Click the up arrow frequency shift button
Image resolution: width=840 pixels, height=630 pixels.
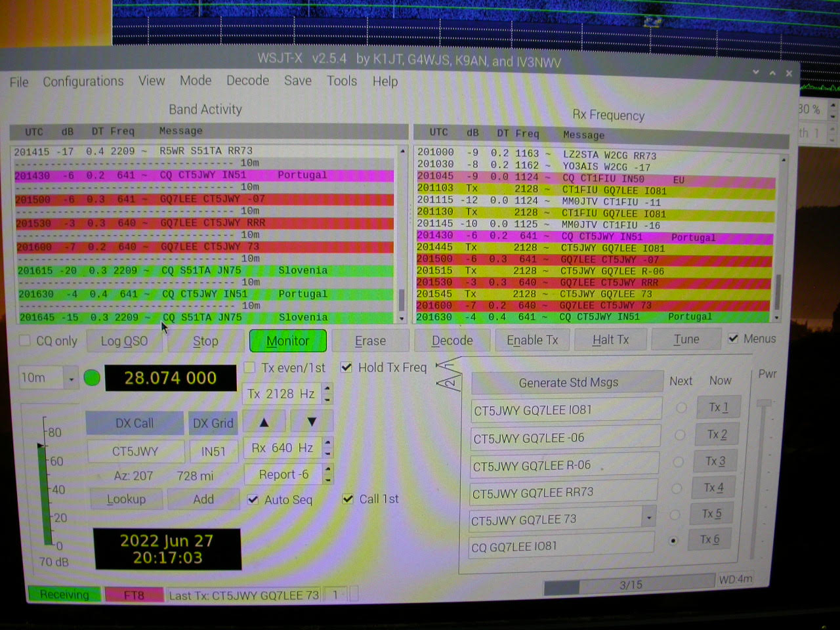pyautogui.click(x=264, y=422)
